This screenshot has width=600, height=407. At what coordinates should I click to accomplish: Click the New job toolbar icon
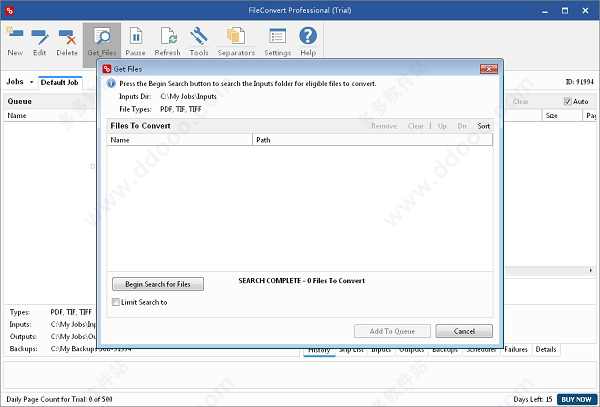coord(15,41)
